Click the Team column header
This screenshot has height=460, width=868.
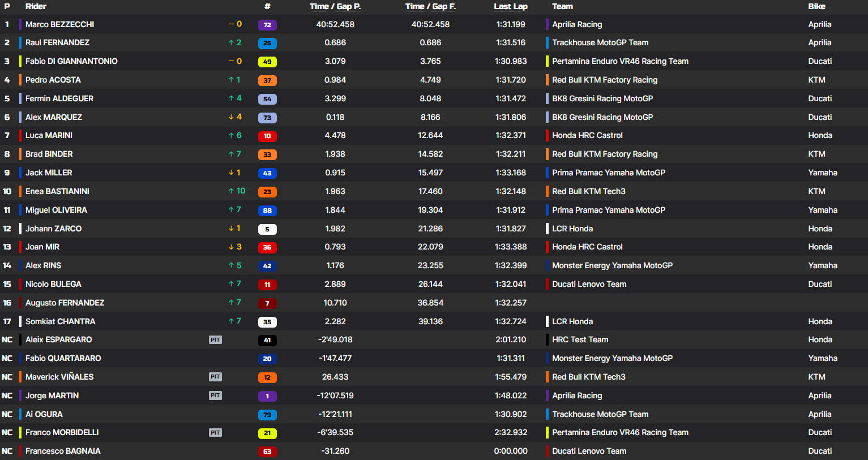pos(562,6)
